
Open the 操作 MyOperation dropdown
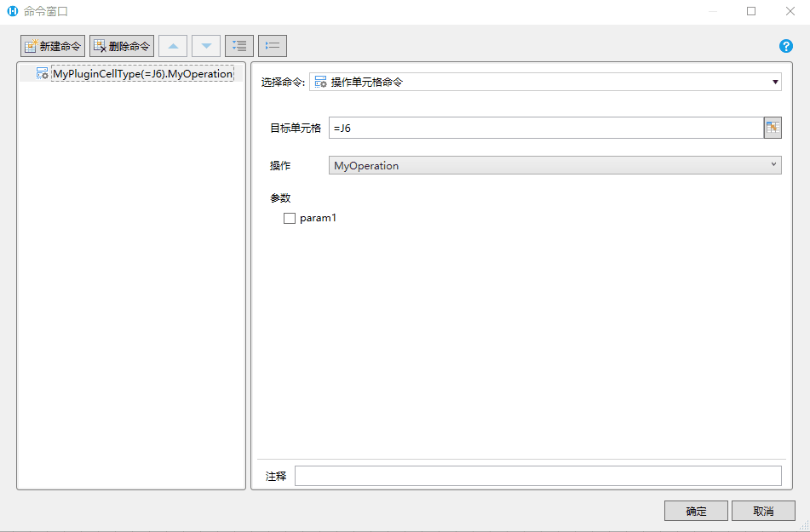pyautogui.click(x=554, y=165)
